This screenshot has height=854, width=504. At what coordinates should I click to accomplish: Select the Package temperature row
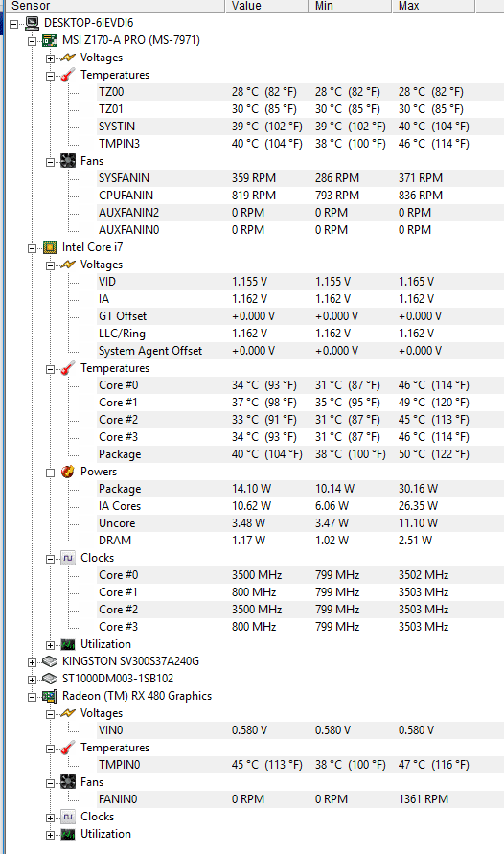300,454
